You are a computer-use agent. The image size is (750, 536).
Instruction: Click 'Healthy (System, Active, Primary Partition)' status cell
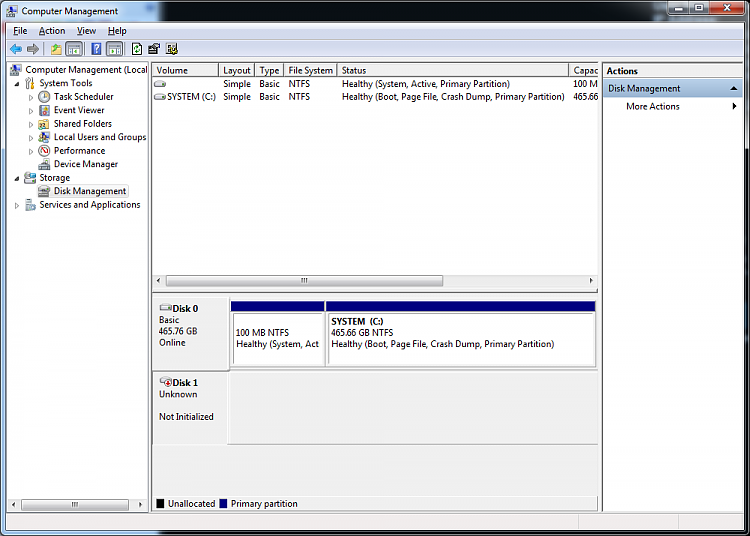(426, 84)
